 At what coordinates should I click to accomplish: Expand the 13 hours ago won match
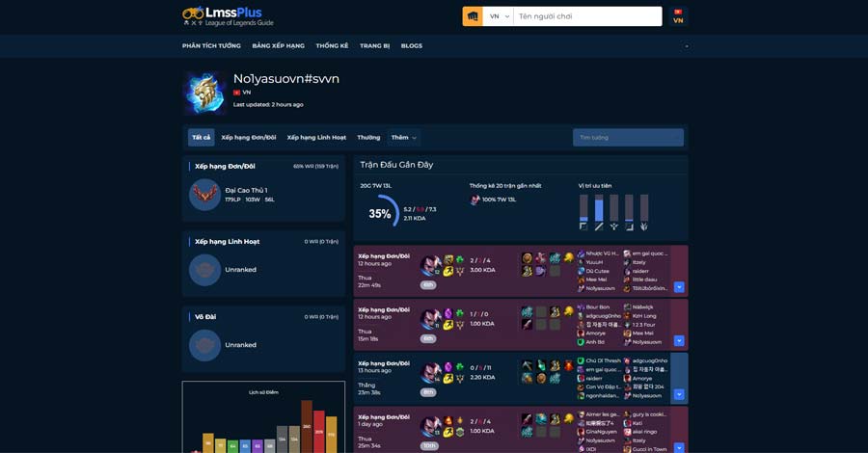679,394
